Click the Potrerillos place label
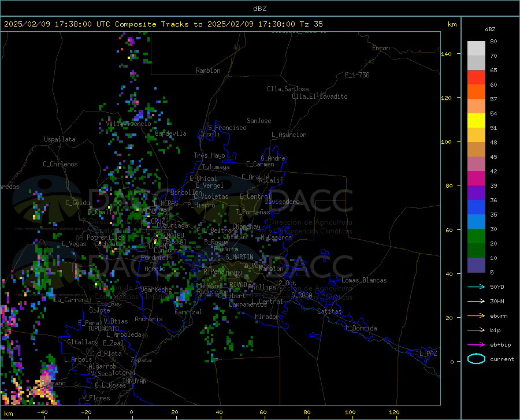This screenshot has height=420, width=520. point(106,237)
